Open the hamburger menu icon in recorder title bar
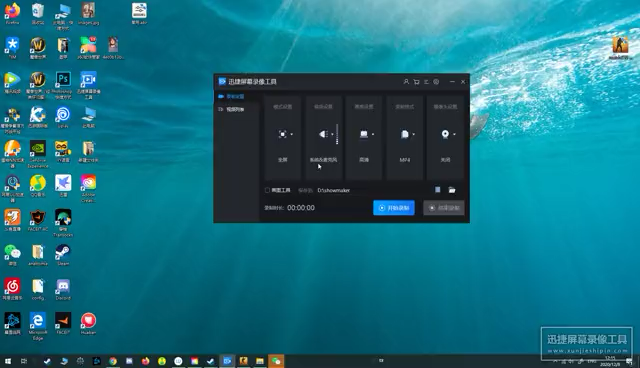The width and height of the screenshot is (640, 368). point(426,82)
